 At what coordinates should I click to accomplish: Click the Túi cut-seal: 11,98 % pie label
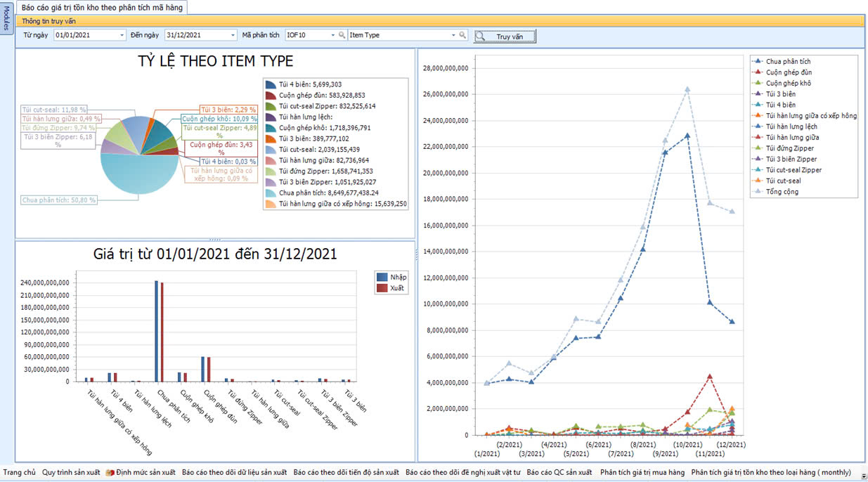pos(55,110)
